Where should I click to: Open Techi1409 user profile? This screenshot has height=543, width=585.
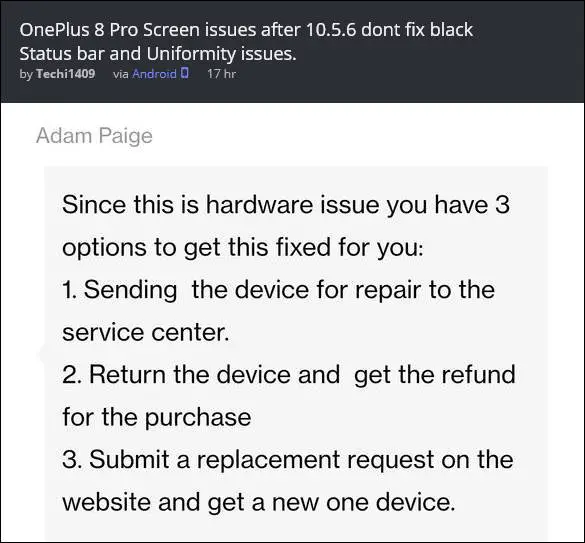pyautogui.click(x=65, y=74)
